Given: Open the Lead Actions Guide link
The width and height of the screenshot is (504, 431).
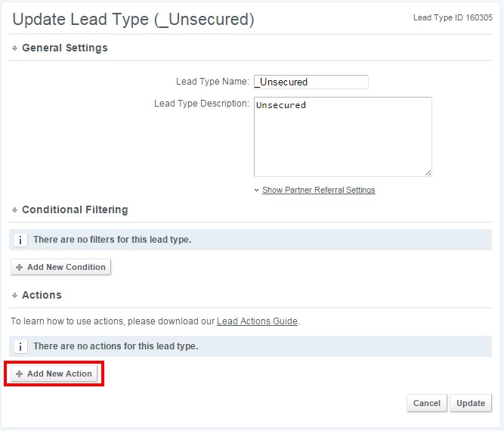Looking at the screenshot, I should (x=257, y=321).
